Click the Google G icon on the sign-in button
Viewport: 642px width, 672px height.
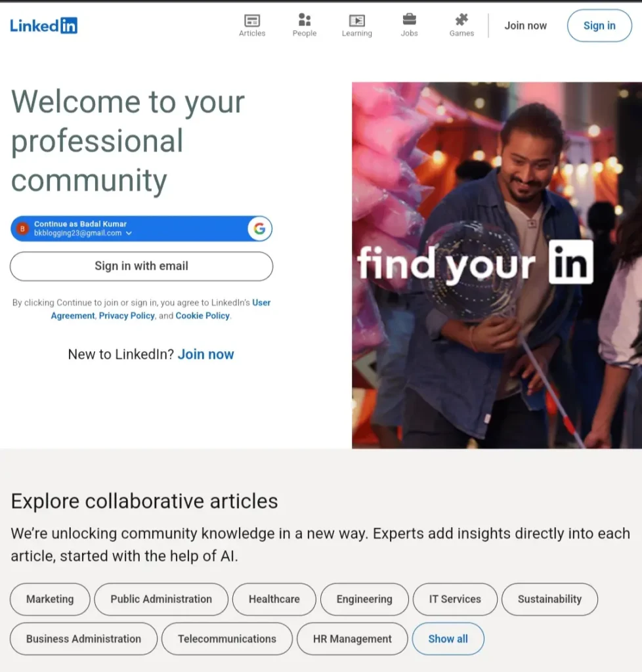click(260, 228)
